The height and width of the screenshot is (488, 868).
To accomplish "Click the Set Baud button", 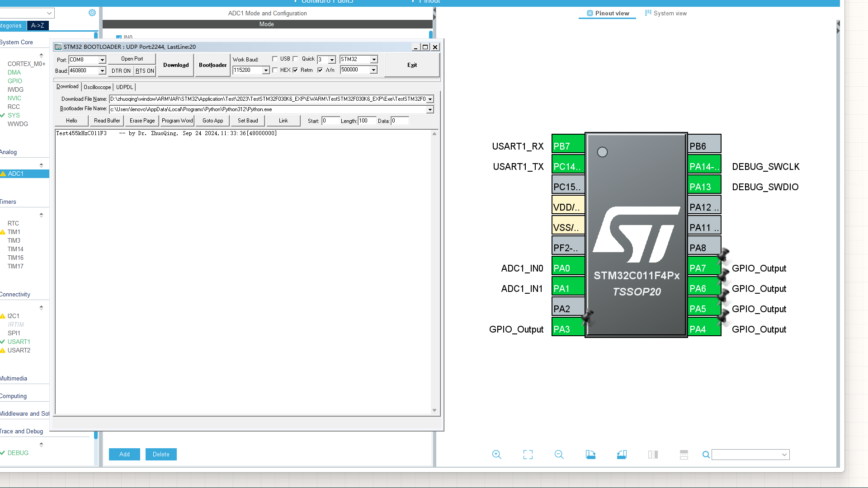I will click(248, 121).
